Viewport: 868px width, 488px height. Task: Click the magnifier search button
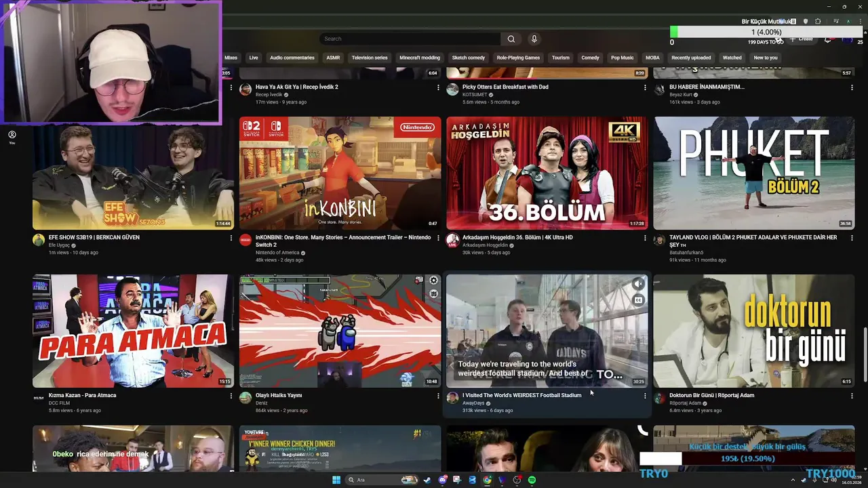(x=511, y=39)
